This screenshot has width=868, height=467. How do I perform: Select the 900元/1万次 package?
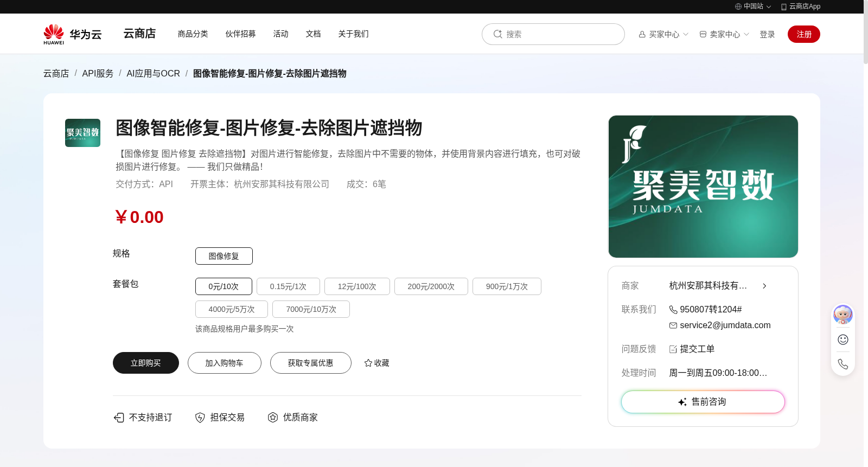[507, 286]
